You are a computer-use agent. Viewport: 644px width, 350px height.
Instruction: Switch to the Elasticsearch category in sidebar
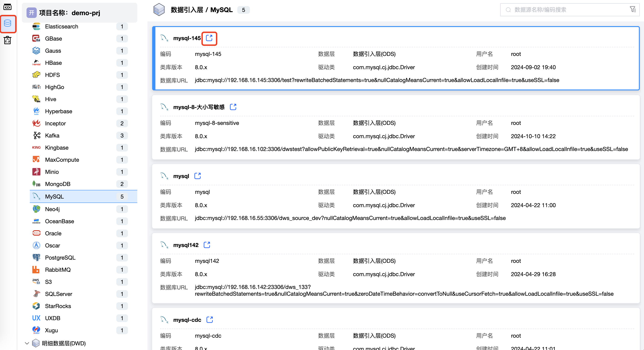click(61, 26)
